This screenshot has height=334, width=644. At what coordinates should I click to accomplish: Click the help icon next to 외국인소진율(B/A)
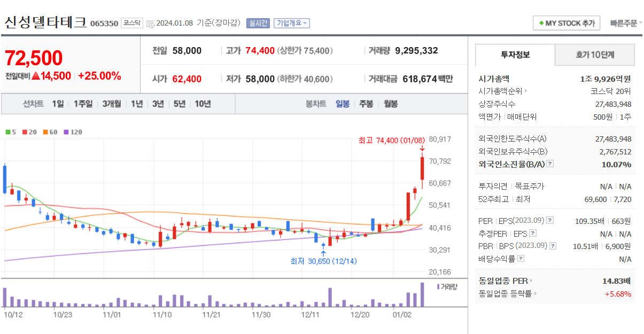click(x=550, y=164)
